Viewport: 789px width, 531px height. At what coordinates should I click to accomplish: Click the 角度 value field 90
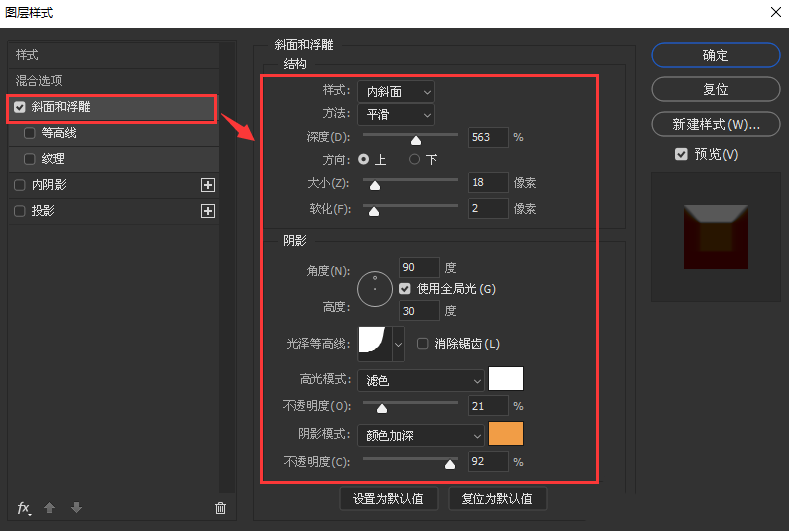click(419, 267)
